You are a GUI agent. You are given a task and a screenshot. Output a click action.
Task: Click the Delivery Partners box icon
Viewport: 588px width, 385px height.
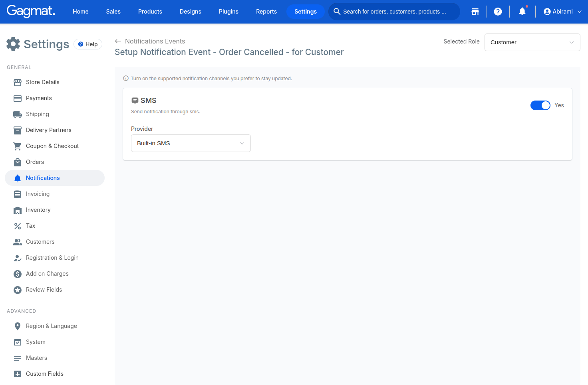(18, 130)
